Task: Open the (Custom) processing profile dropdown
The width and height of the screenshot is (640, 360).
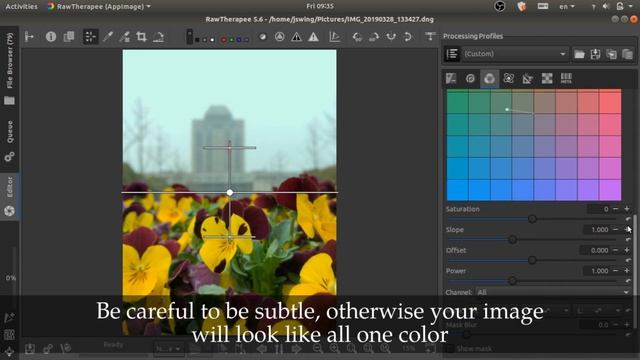Action: (x=515, y=54)
